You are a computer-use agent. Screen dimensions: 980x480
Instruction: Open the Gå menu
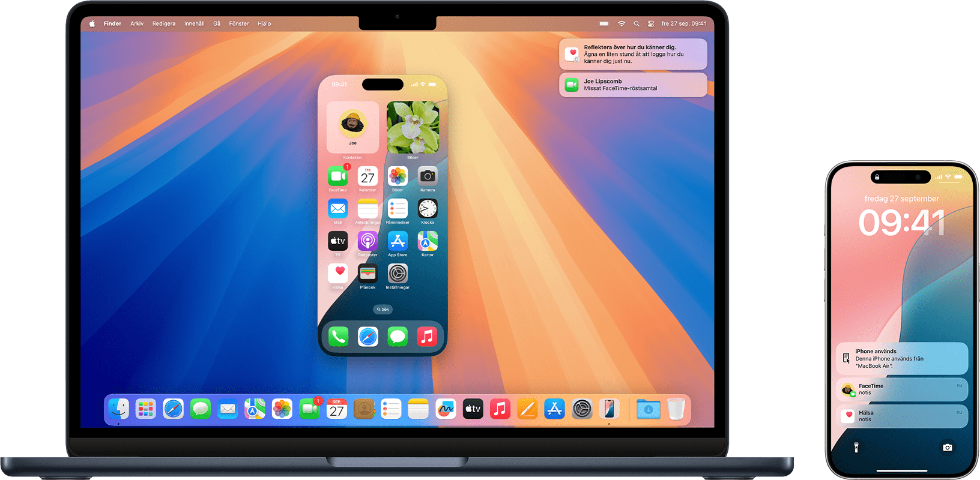click(217, 24)
